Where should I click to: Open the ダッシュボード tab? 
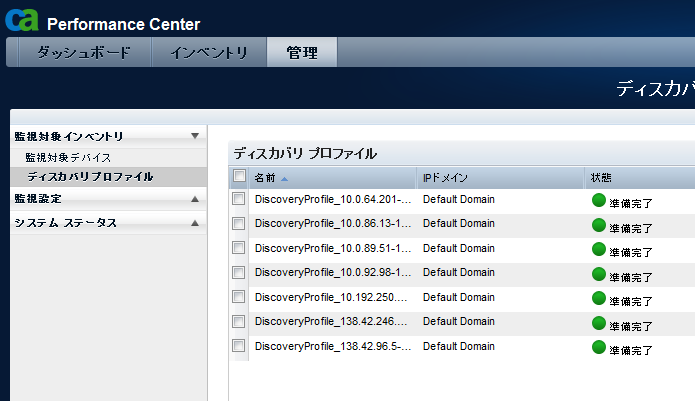pos(84,52)
